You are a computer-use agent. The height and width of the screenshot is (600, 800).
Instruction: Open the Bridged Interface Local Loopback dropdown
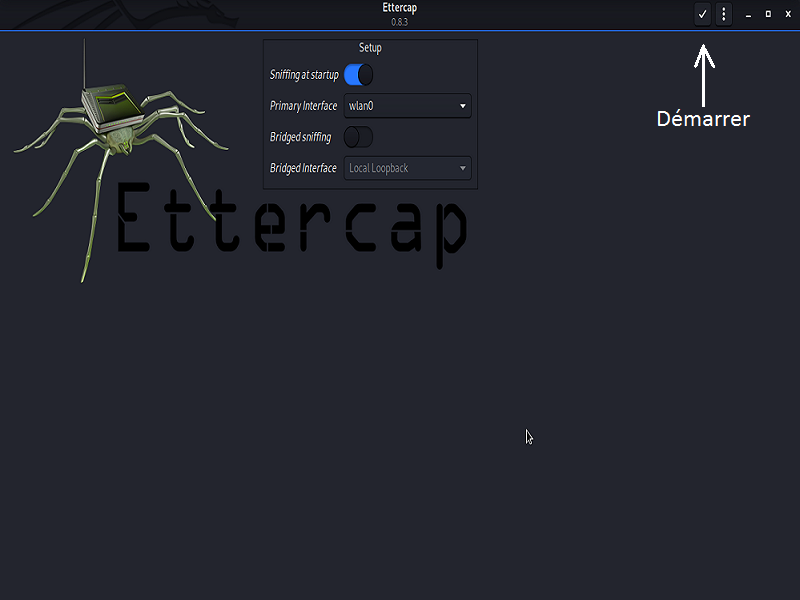(408, 168)
